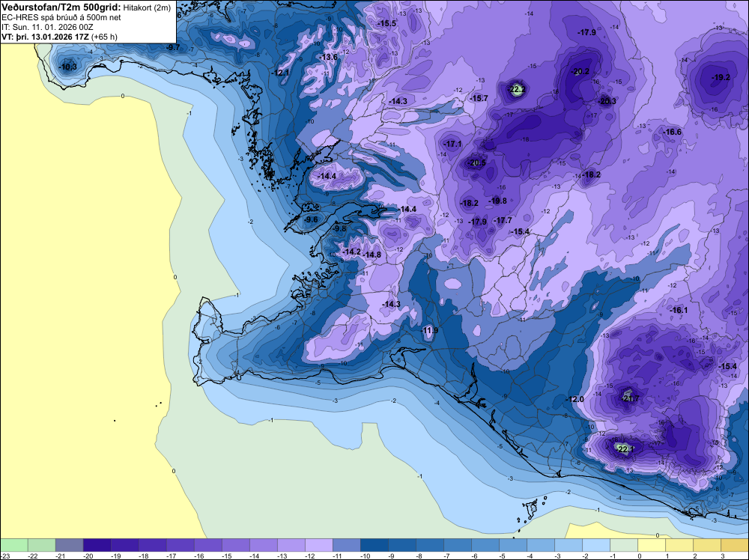Click the -17 label on the color legend
The image size is (749, 560).
(x=171, y=556)
